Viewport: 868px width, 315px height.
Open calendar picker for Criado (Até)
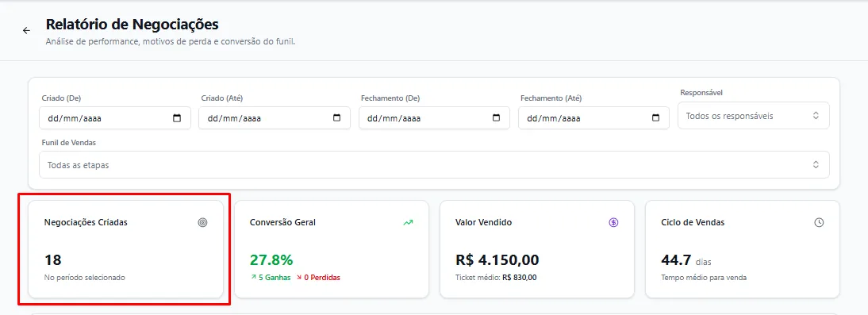pyautogui.click(x=336, y=118)
